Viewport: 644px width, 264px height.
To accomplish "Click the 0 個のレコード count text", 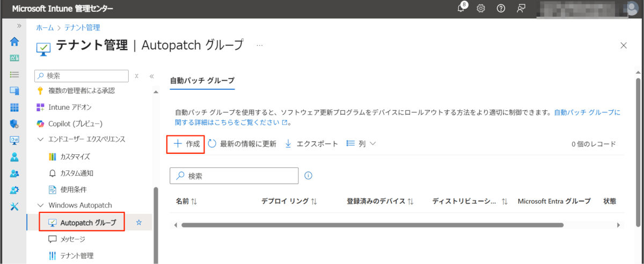I will pyautogui.click(x=594, y=144).
